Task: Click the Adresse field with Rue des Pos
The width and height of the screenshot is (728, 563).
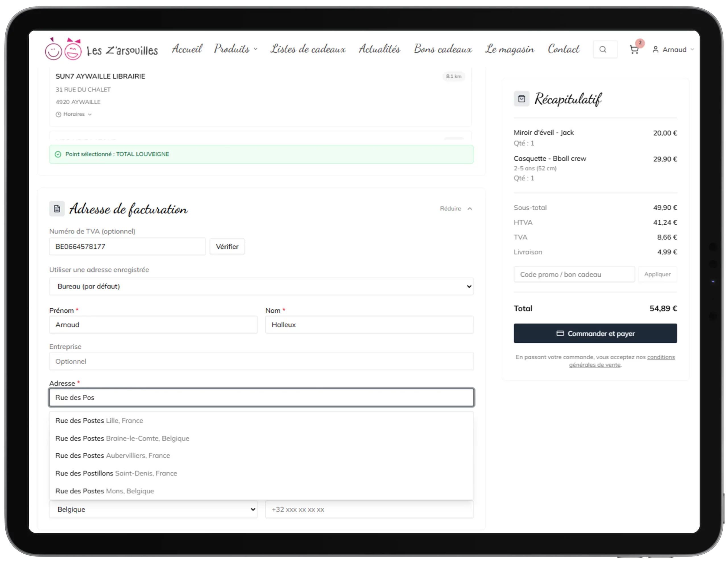Action: tap(261, 397)
